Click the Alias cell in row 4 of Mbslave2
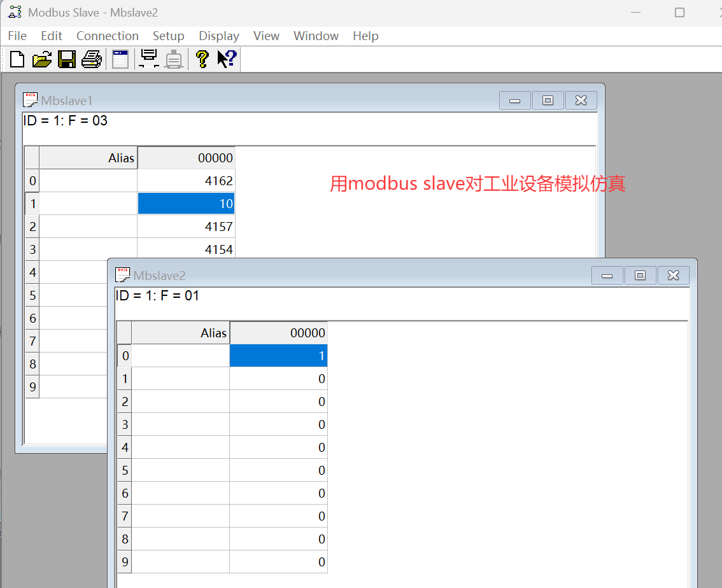Image resolution: width=722 pixels, height=588 pixels. [181, 447]
